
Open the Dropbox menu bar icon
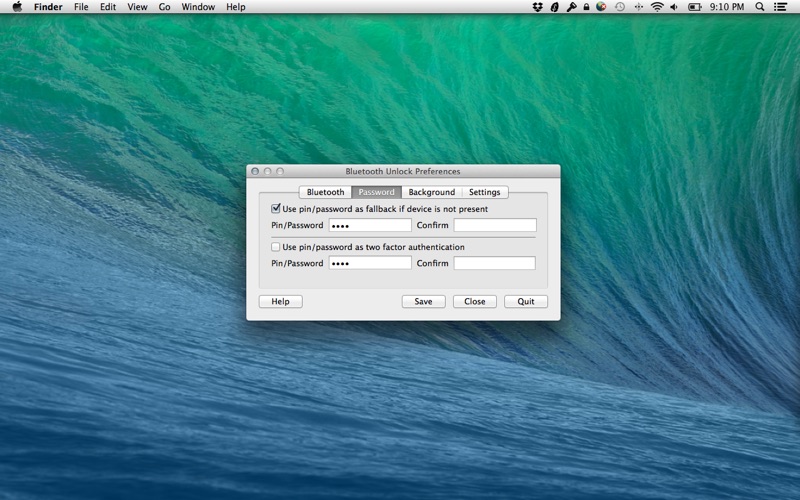pyautogui.click(x=538, y=7)
